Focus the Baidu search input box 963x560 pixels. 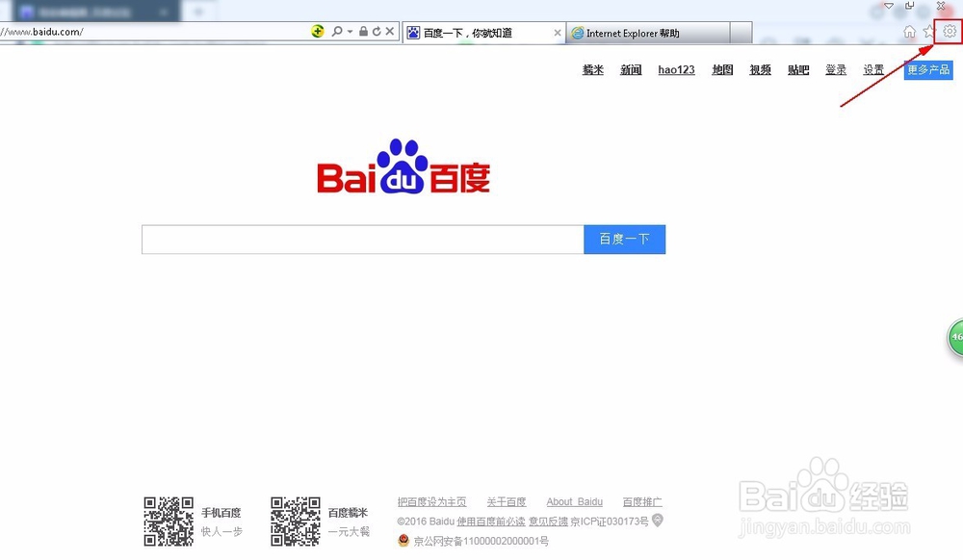click(x=362, y=240)
